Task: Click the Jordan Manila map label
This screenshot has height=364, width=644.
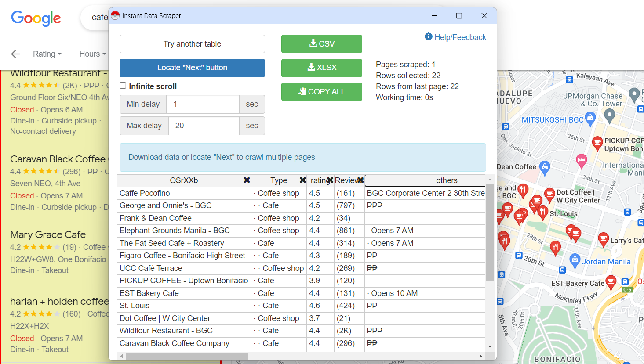Action: 606,262
